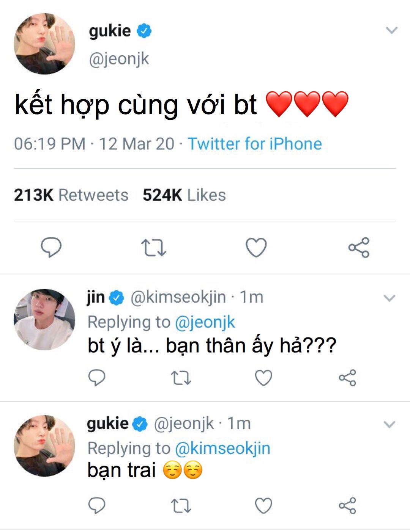This screenshot has width=410, height=532.
Task: Like jin's reply tweet
Action: 263,378
